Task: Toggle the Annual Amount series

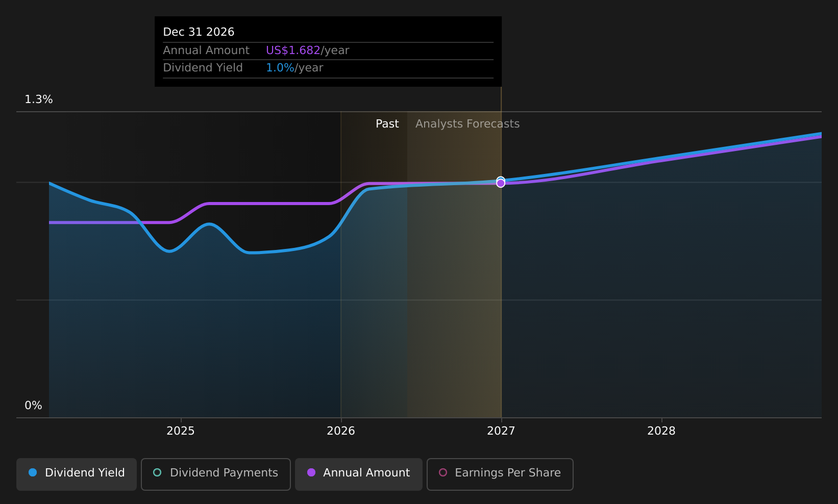Action: pyautogui.click(x=359, y=474)
